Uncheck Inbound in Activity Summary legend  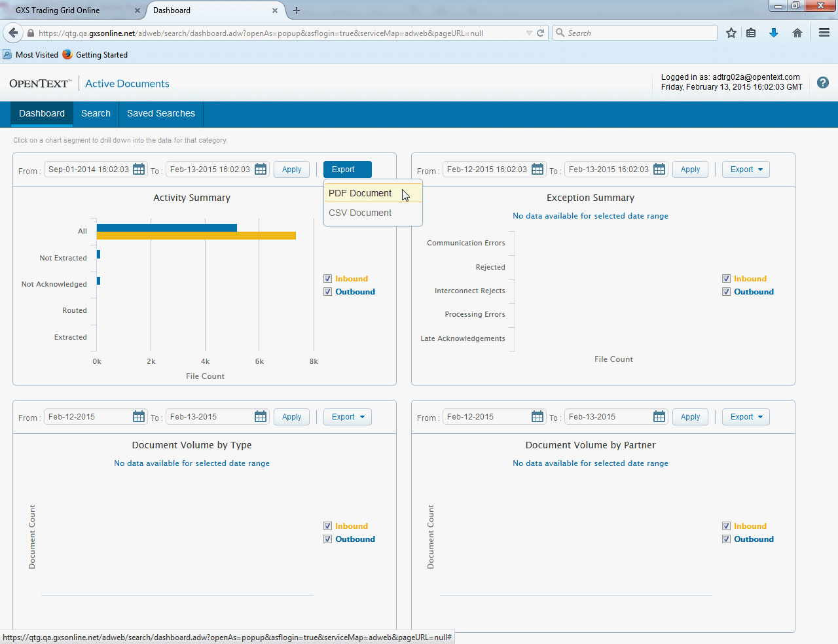click(x=328, y=279)
